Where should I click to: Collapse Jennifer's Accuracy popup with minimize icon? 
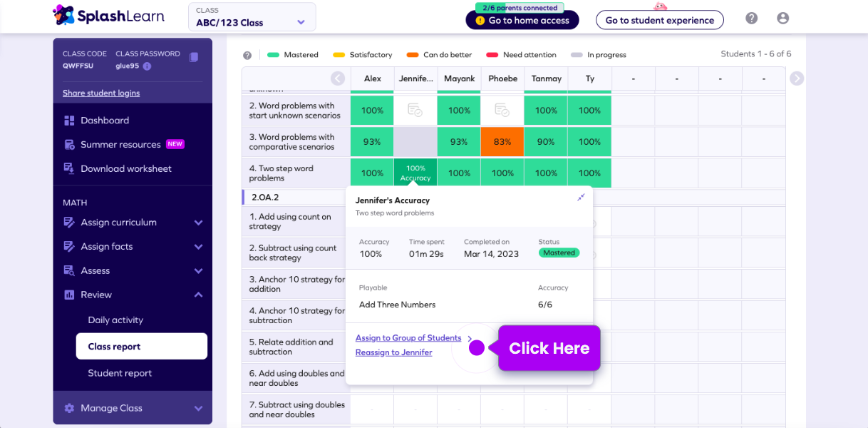tap(581, 198)
